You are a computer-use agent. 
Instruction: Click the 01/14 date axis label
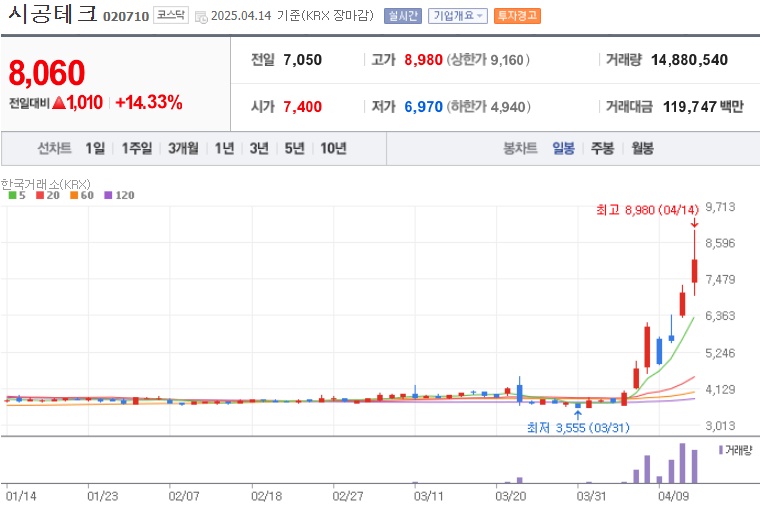[x=21, y=496]
